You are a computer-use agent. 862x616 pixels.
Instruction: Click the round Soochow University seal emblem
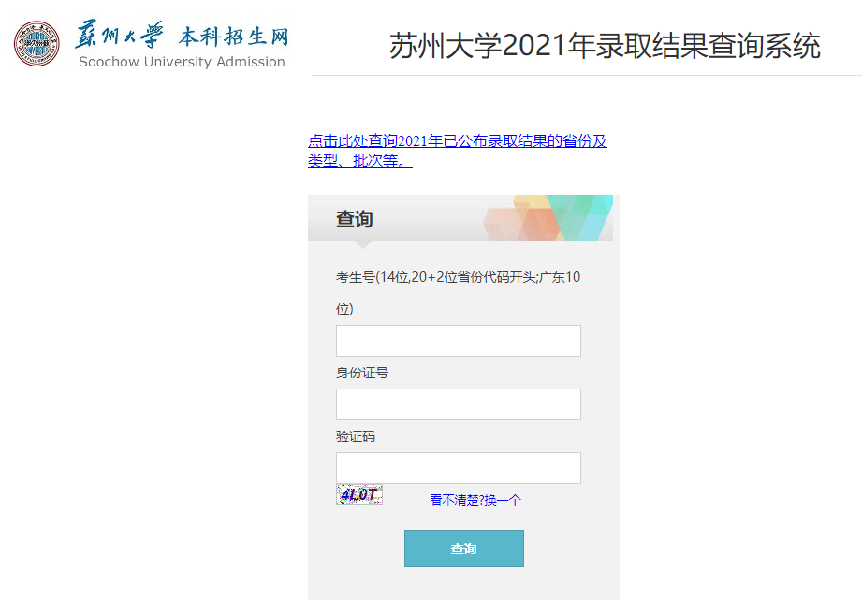[x=37, y=43]
